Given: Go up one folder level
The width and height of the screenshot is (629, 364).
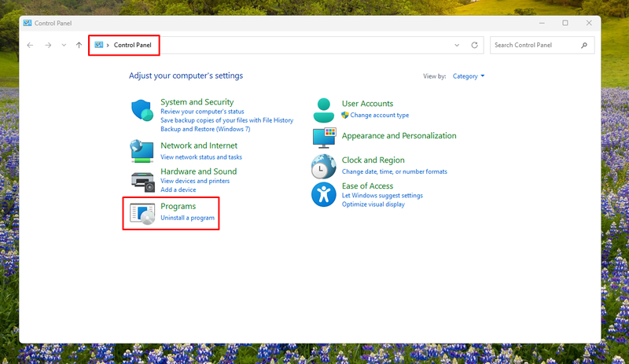Looking at the screenshot, I should 79,45.
